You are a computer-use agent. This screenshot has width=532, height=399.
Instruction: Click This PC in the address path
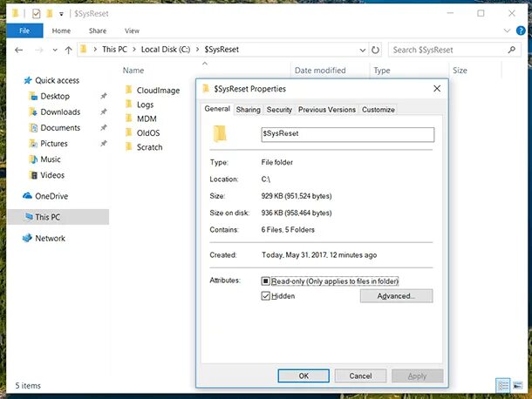(114, 50)
